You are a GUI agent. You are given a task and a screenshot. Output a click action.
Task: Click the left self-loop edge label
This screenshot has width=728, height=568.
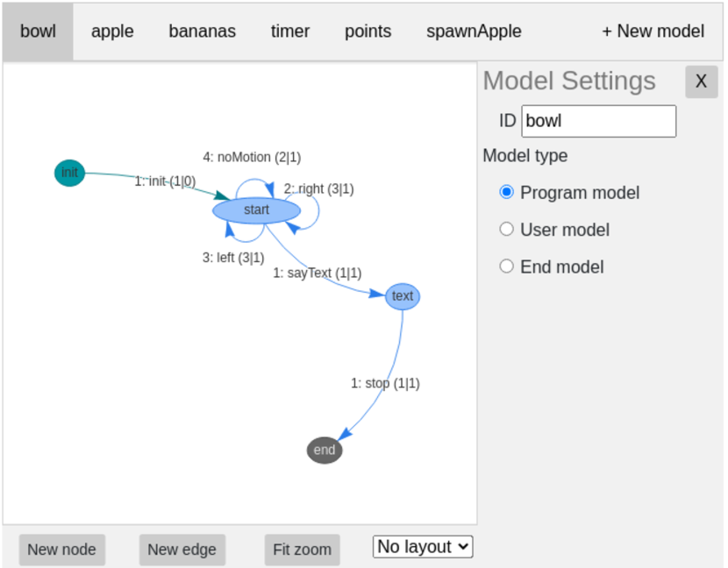234,258
